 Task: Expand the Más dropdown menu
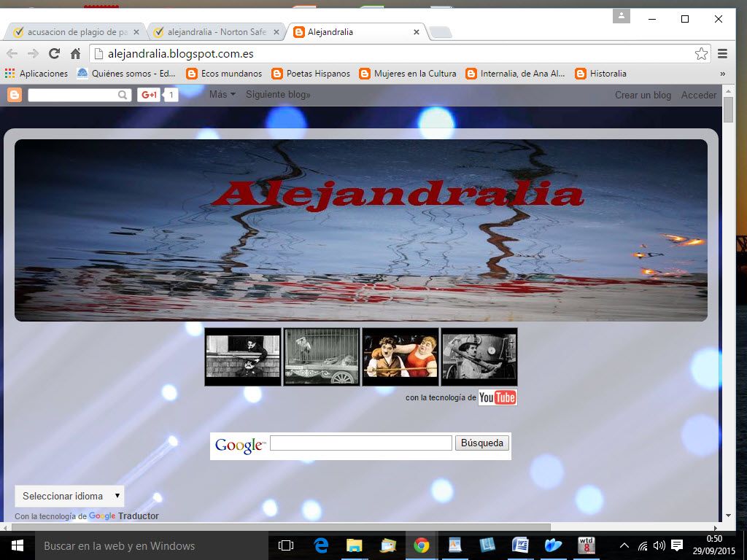(x=222, y=94)
